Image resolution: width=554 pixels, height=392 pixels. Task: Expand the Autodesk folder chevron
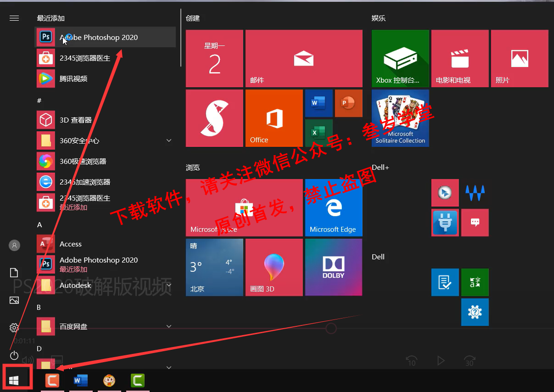[x=169, y=285]
